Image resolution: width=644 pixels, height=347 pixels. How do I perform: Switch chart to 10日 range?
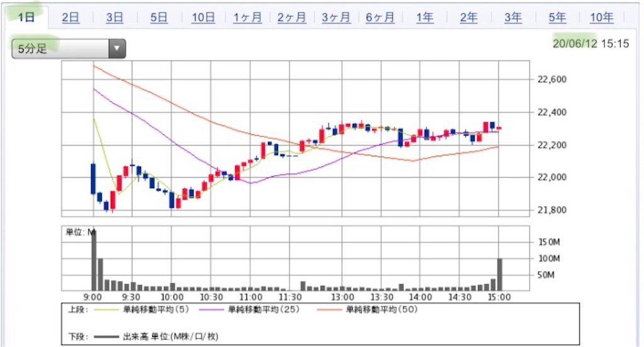click(x=203, y=17)
